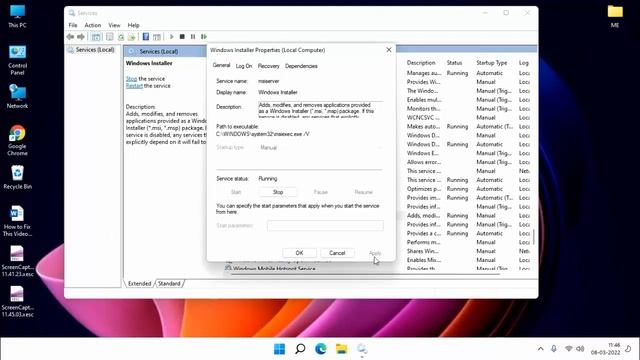Open the Help menu
Viewport: 640px width, 360px height.
pyautogui.click(x=133, y=25)
